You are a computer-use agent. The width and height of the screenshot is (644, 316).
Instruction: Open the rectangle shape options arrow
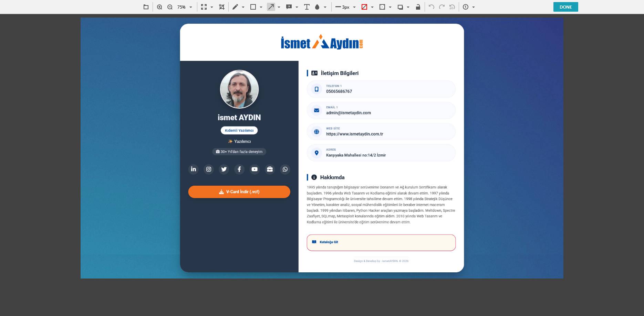[261, 7]
